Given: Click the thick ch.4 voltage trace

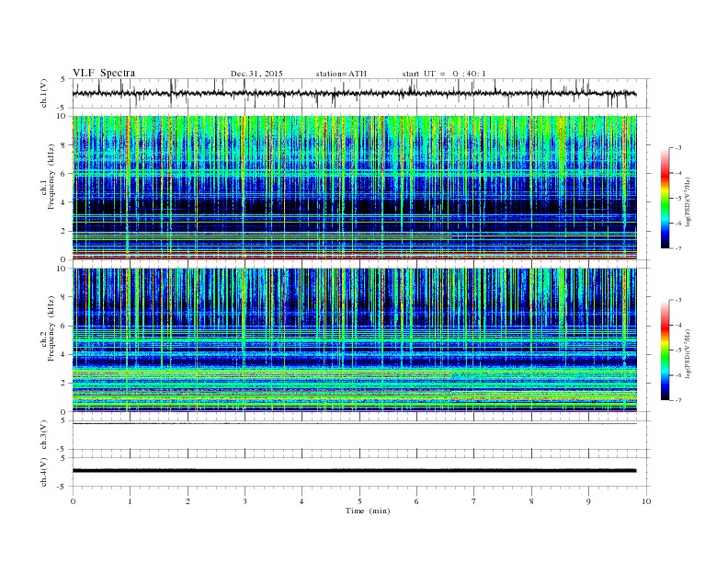Looking at the screenshot, I should click(x=354, y=471).
